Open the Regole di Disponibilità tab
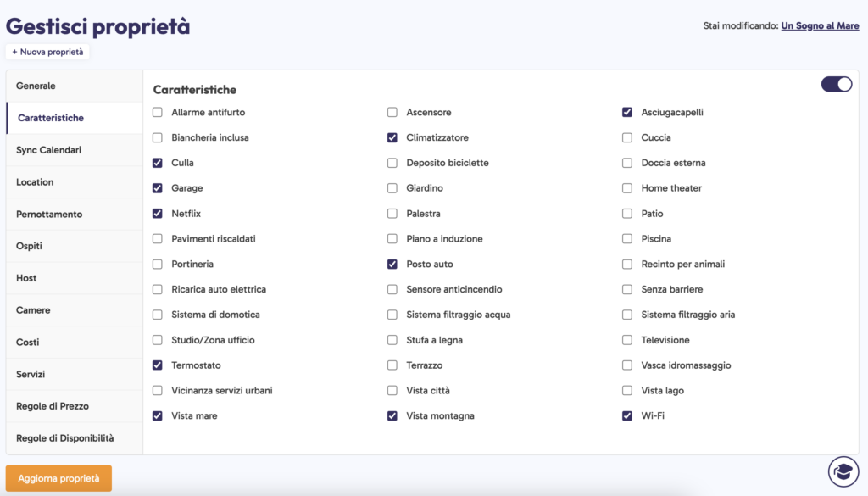 pyautogui.click(x=75, y=437)
